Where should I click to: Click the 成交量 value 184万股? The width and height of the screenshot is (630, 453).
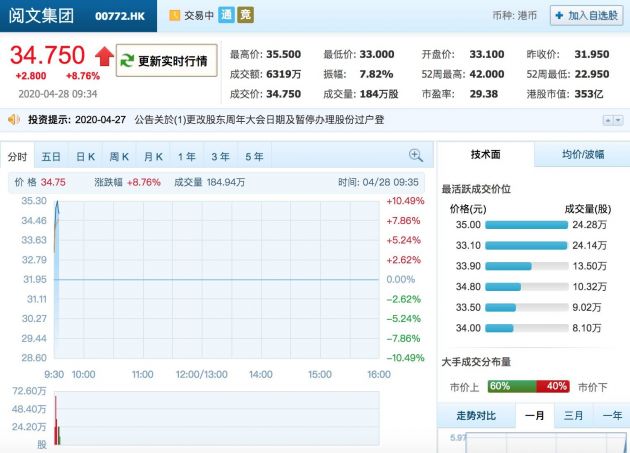(x=379, y=94)
